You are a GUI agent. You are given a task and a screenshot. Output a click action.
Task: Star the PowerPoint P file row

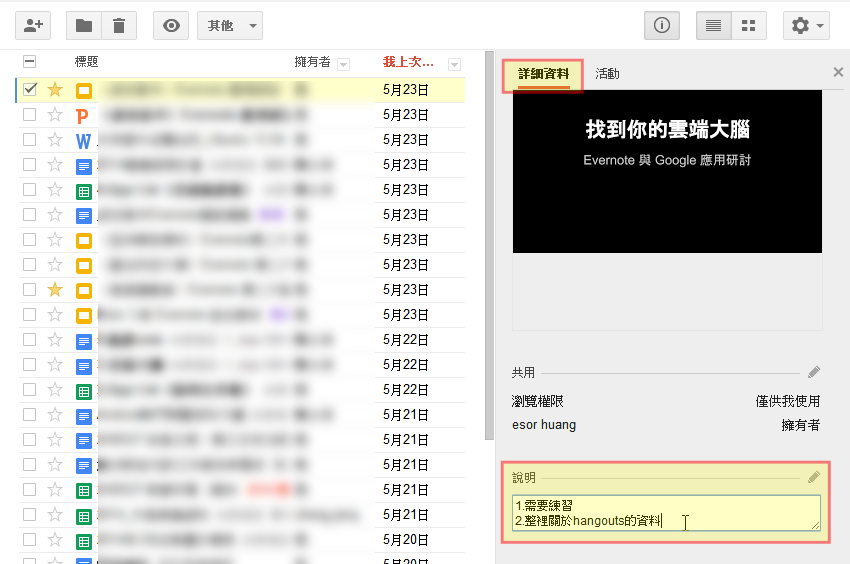click(x=55, y=114)
